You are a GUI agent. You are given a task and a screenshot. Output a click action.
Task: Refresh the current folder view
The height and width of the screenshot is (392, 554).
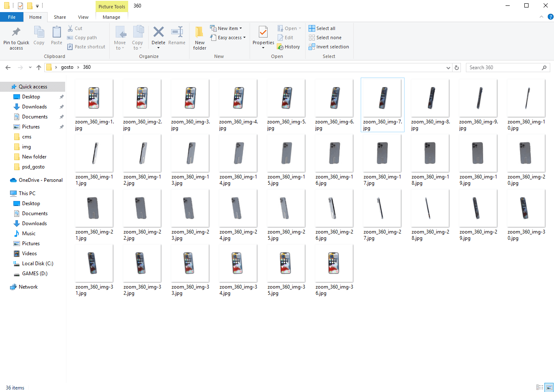457,68
